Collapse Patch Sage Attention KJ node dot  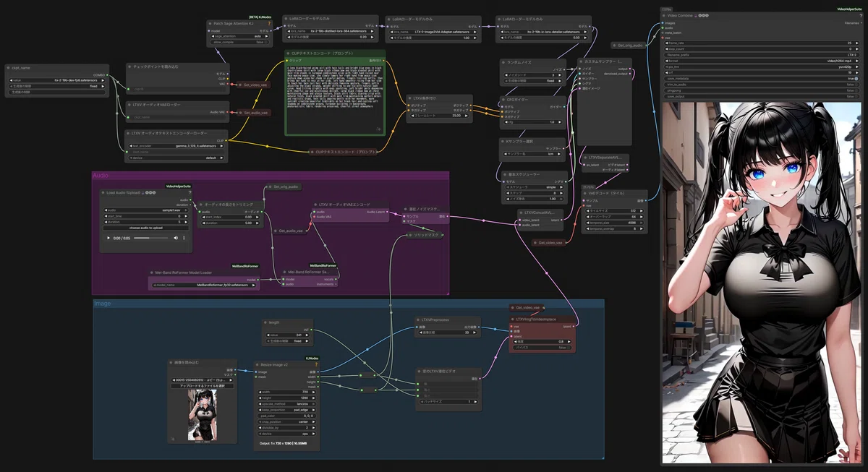tap(210, 23)
